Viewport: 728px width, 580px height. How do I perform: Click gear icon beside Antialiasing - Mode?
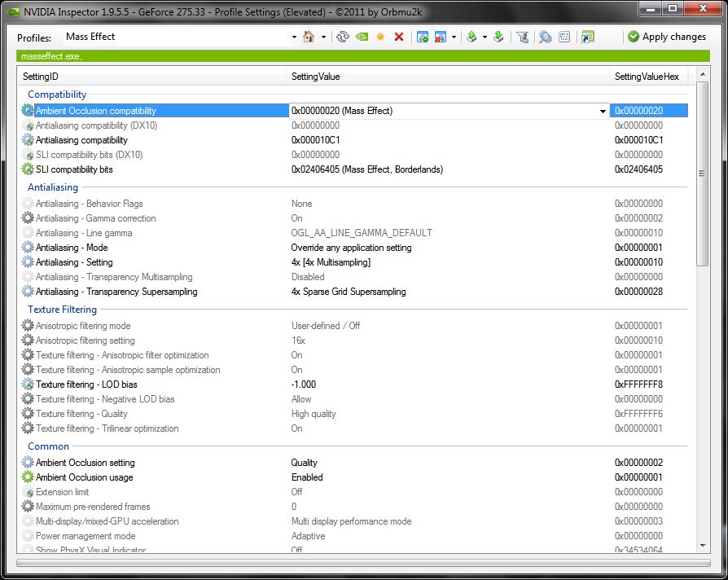[x=28, y=248]
